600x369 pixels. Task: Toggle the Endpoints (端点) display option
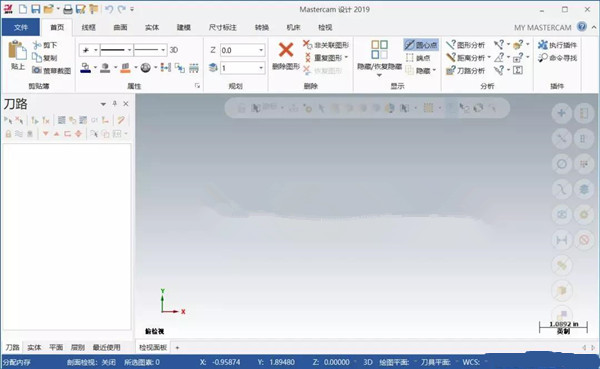pos(418,58)
